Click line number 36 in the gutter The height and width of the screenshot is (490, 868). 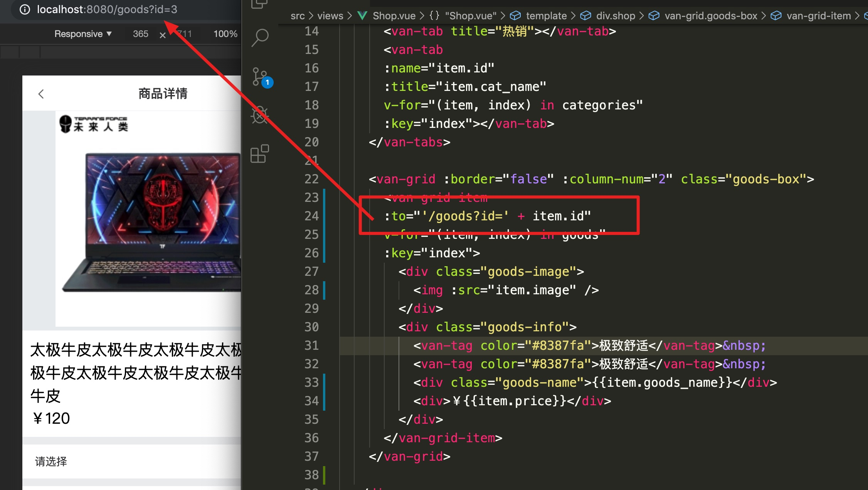click(311, 438)
